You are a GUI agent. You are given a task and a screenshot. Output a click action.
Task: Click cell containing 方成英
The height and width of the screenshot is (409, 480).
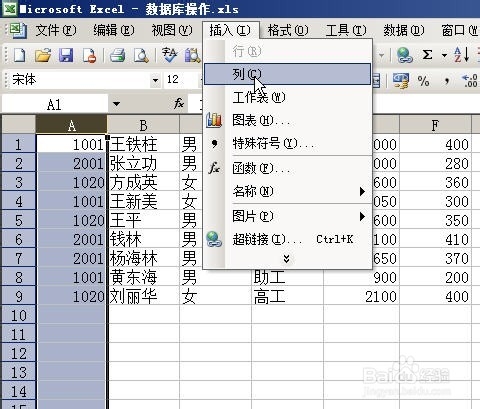143,182
